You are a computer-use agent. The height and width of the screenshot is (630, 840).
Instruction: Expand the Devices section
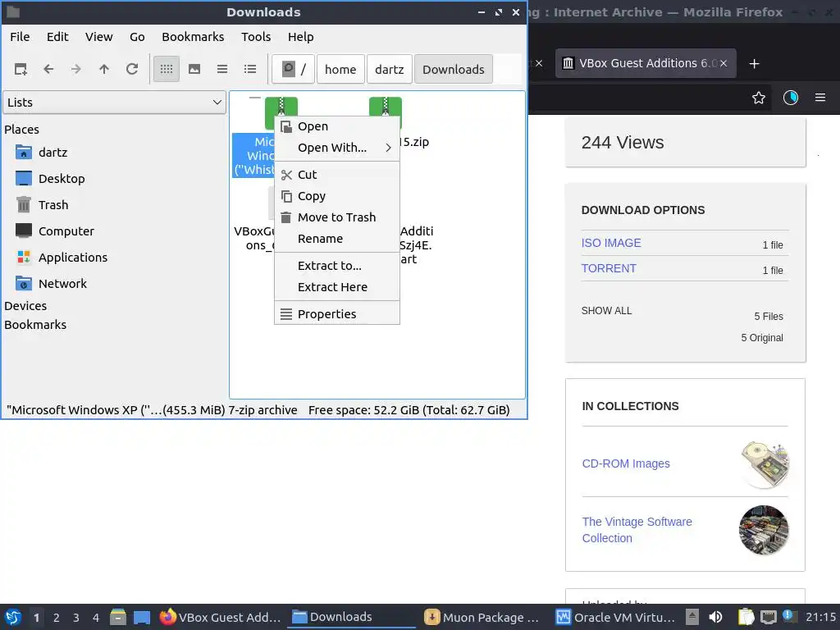(x=25, y=306)
